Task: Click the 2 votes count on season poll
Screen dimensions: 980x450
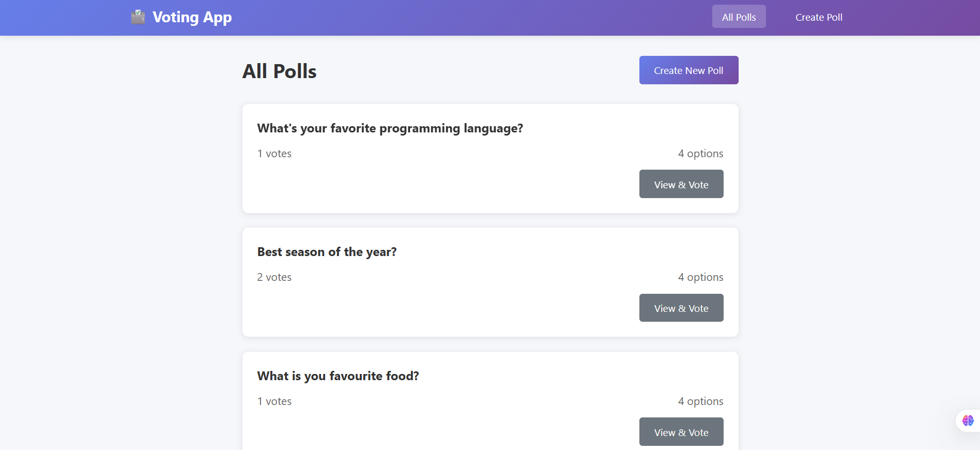Action: tap(274, 277)
